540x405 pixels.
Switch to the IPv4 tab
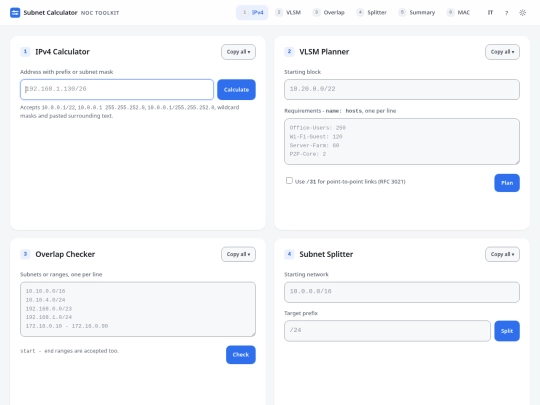(252, 13)
